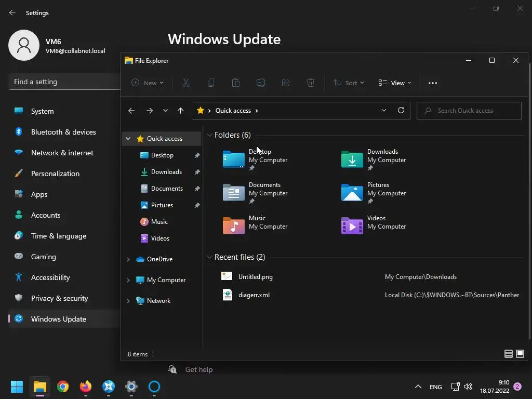Expand the My Computer tree node
This screenshot has width=532, height=399.
point(128,280)
